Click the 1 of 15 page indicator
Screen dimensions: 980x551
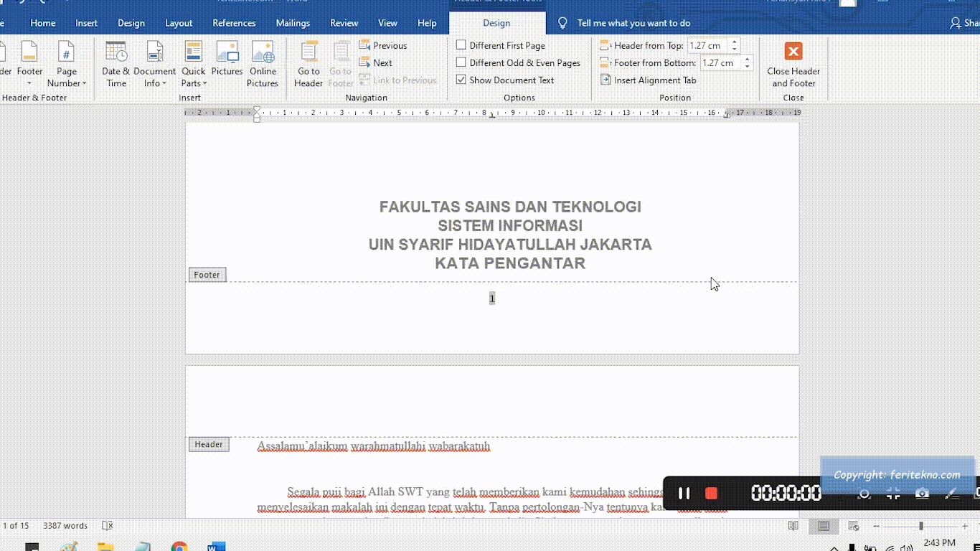click(15, 526)
